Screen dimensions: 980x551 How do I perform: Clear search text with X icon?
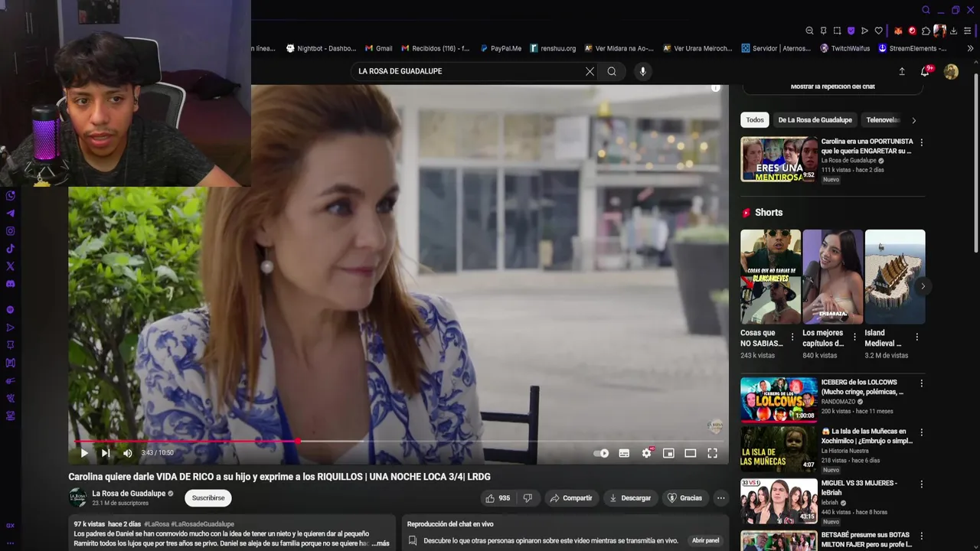(590, 71)
